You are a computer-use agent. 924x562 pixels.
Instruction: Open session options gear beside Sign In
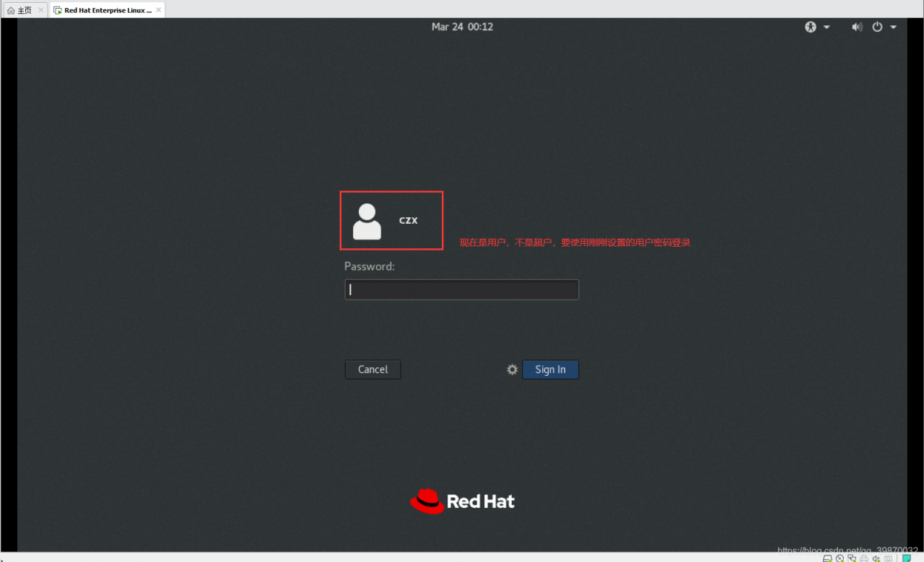pos(512,369)
